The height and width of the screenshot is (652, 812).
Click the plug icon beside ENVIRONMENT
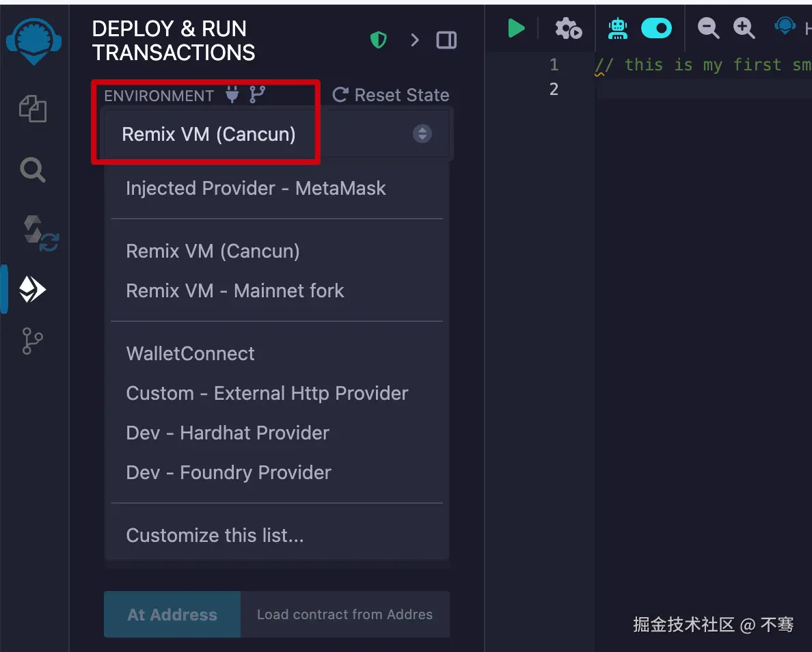coord(232,94)
